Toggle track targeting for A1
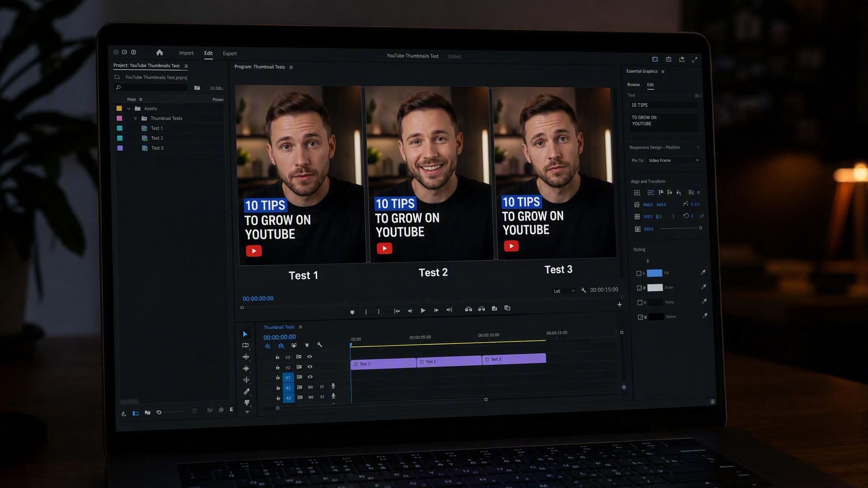Screen dimensions: 868x488 tap(288, 388)
